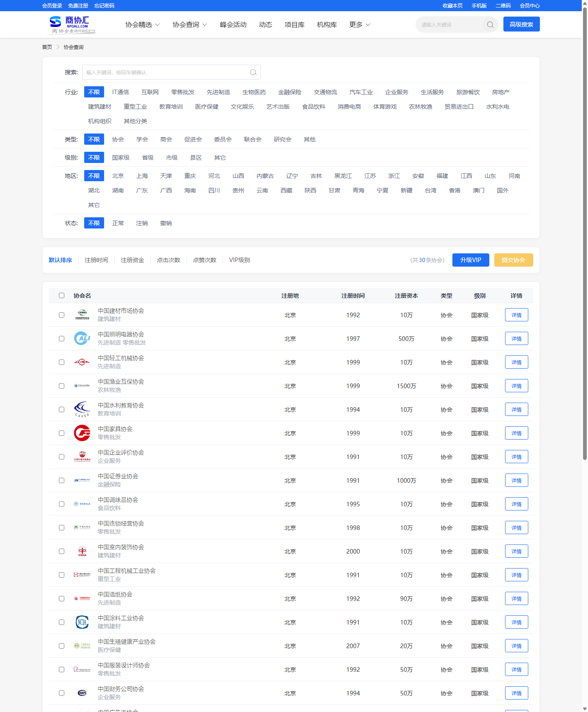Open the 中国照明电器协会 logo icon
The image size is (588, 712).
pyautogui.click(x=82, y=338)
